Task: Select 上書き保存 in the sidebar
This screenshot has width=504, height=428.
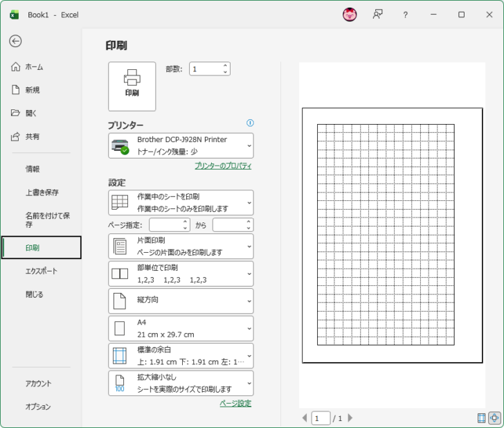Action: pos(41,193)
